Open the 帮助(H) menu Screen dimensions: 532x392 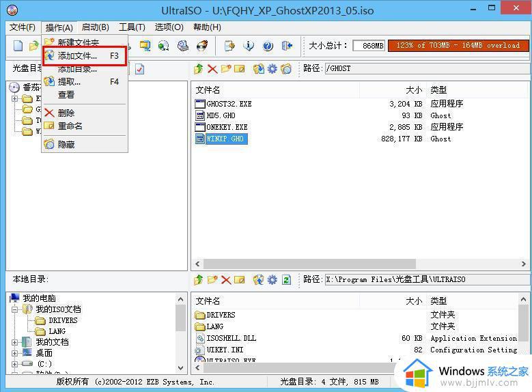point(207,27)
